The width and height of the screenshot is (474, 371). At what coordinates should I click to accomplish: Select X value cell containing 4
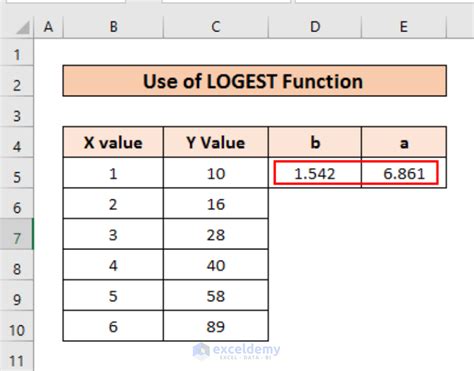(113, 265)
